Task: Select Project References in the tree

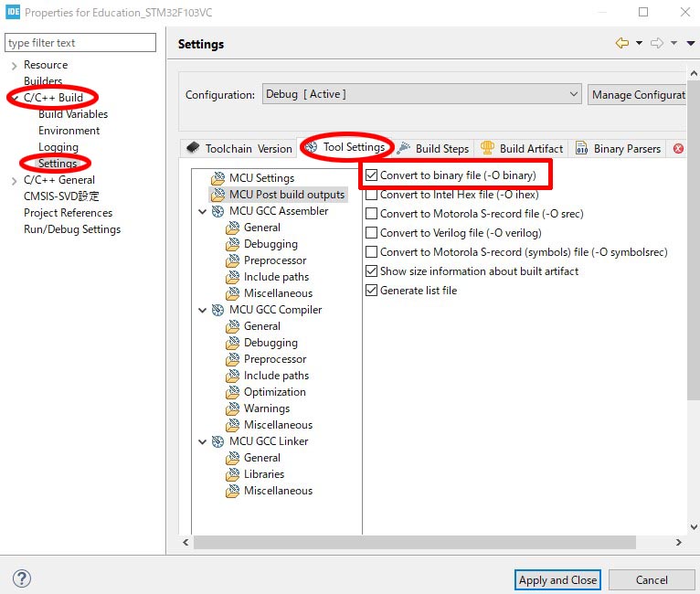Action: tap(68, 213)
